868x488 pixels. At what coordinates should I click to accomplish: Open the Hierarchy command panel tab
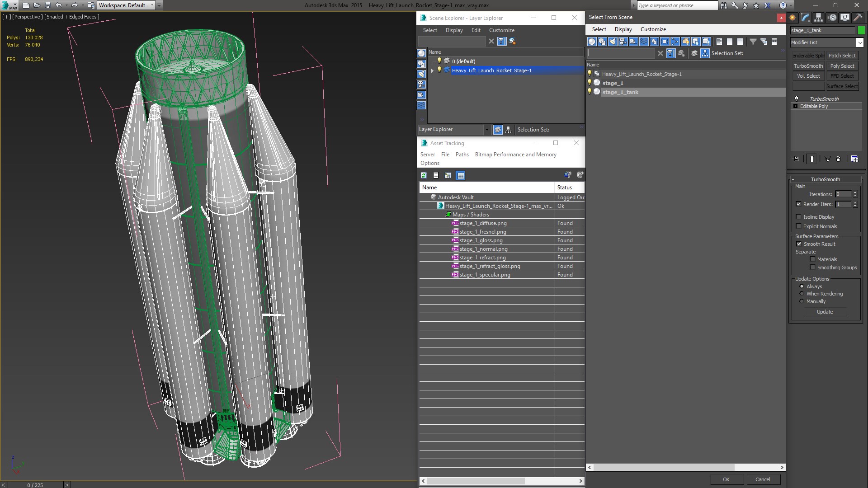818,18
